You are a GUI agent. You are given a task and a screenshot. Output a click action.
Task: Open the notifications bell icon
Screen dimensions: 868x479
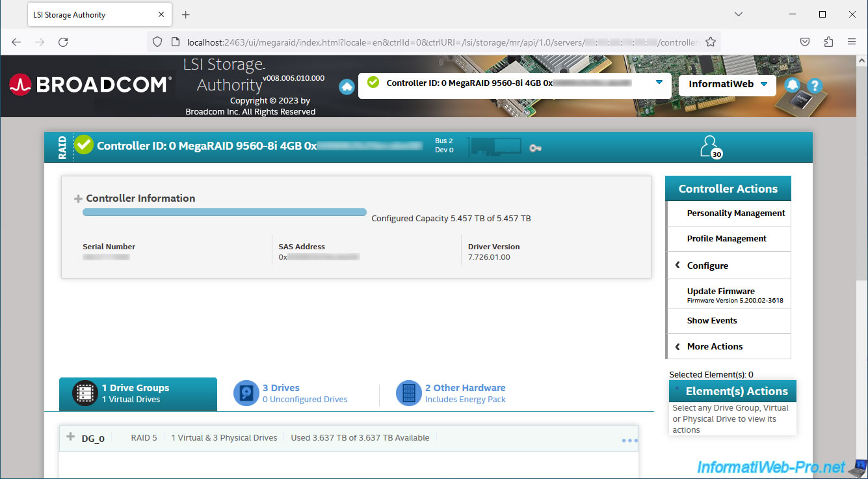point(792,85)
